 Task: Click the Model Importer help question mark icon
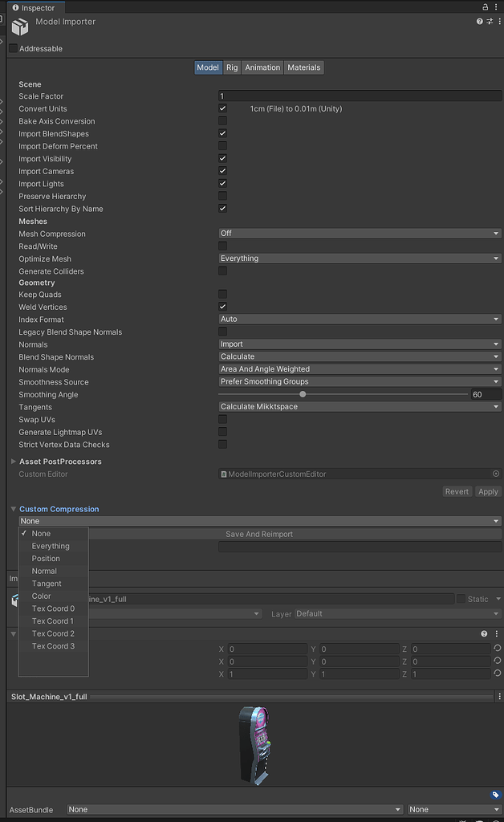479,22
